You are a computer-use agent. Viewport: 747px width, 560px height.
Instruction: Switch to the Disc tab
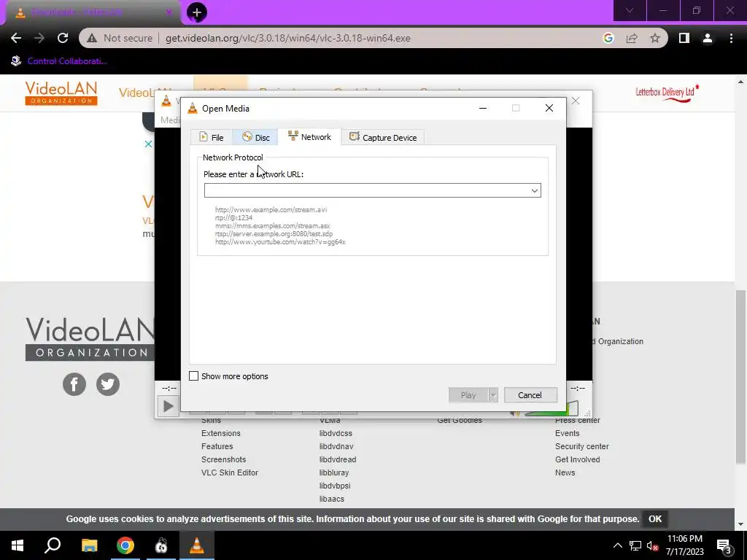tap(255, 137)
